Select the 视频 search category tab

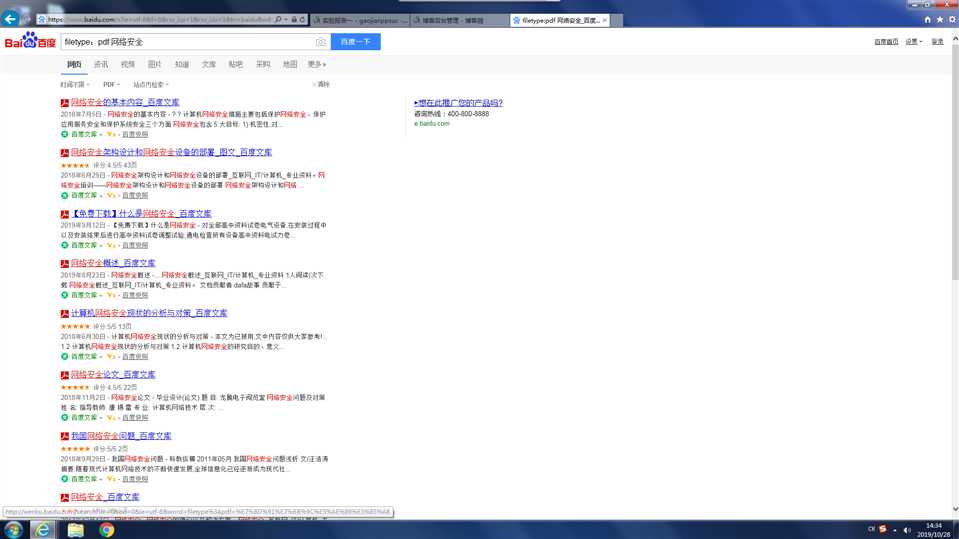128,64
